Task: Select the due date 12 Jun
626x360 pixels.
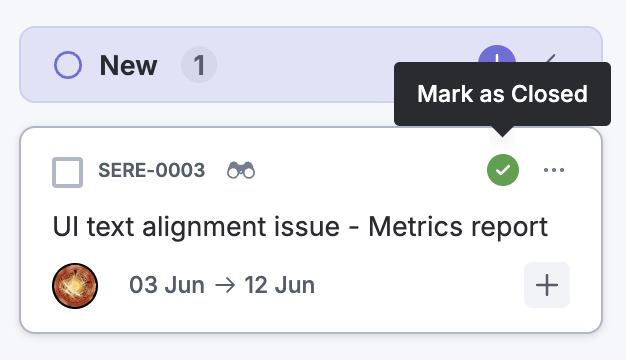Action: click(x=279, y=285)
